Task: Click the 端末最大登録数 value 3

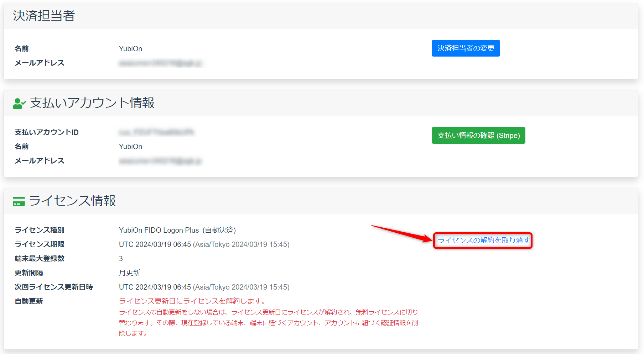Action: click(121, 259)
